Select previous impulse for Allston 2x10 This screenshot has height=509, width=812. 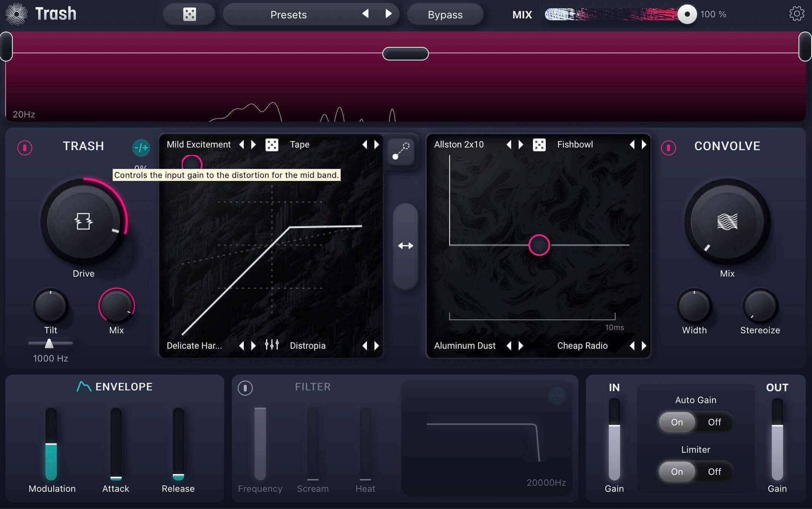point(509,145)
